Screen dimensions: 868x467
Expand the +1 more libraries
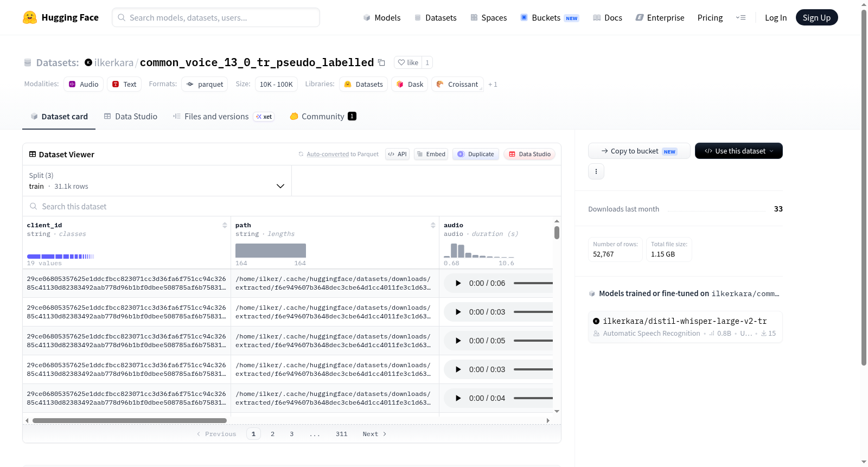click(493, 84)
